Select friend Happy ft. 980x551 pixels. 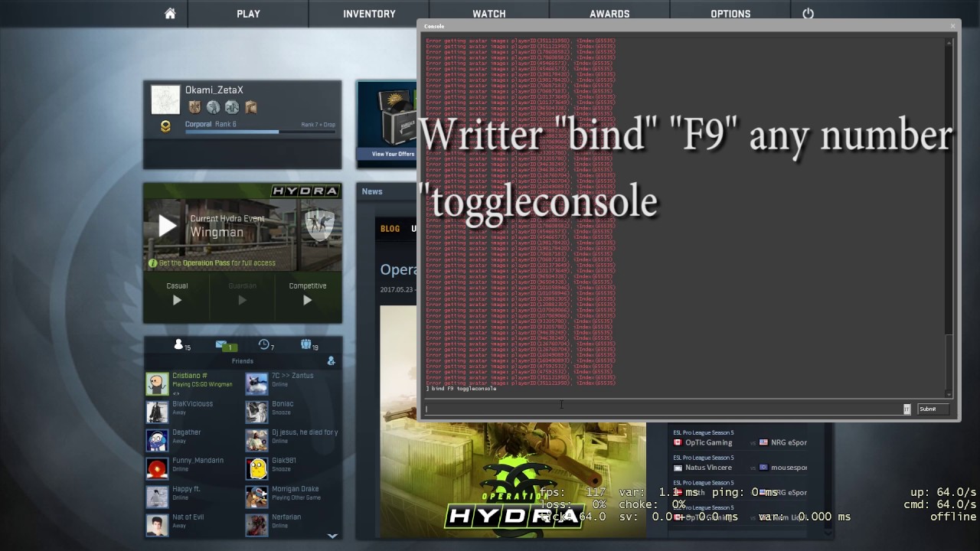tap(194, 497)
